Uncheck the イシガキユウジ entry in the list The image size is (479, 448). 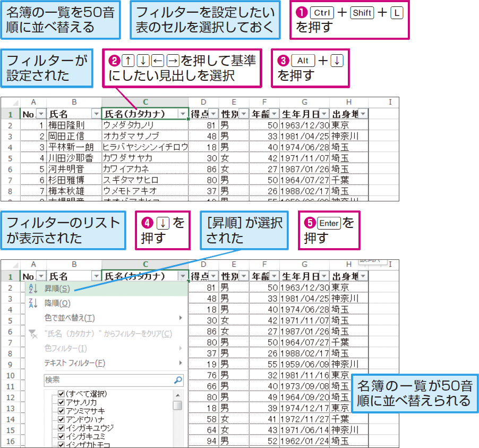coord(61,428)
